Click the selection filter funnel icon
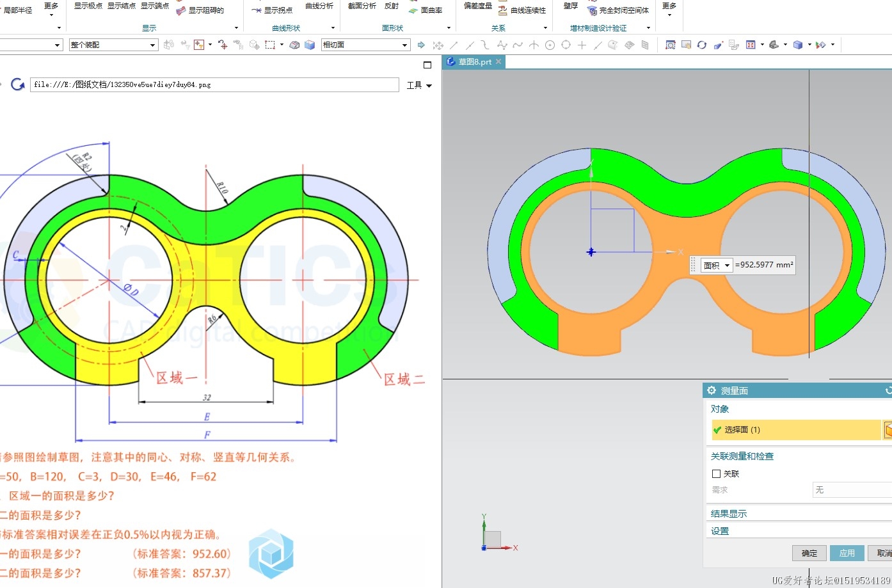Screen dimensions: 892x588 pyautogui.click(x=199, y=45)
